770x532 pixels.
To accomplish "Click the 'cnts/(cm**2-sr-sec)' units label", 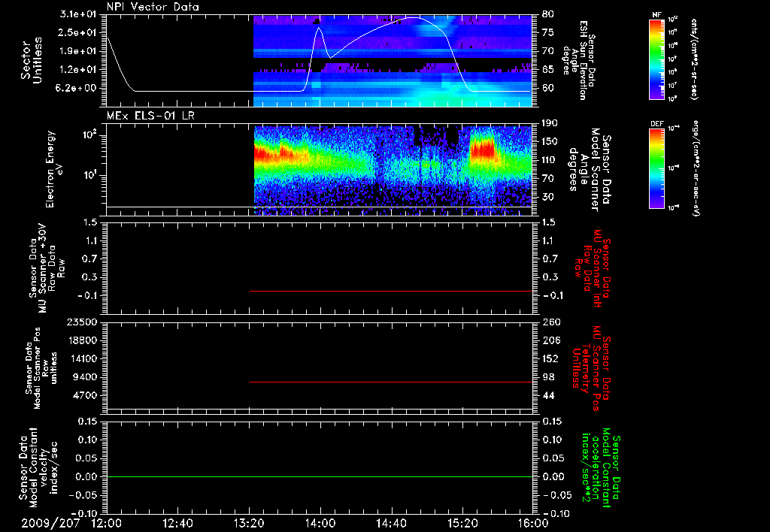I will tap(693, 59).
